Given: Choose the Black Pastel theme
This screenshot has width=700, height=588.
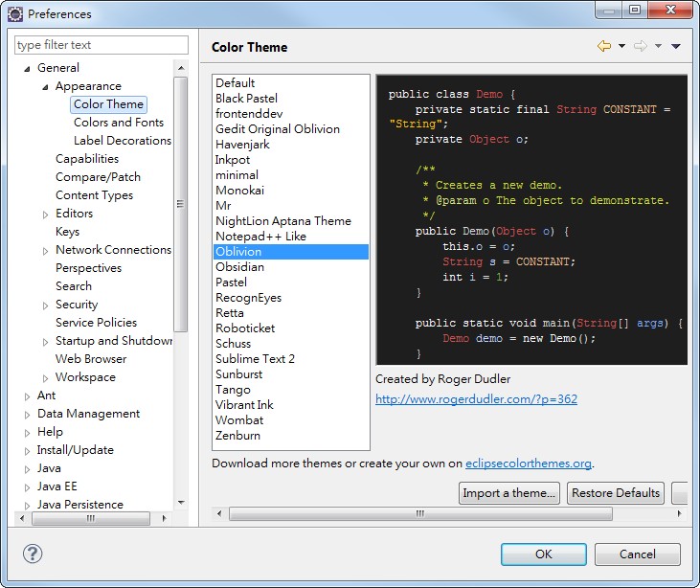Looking at the screenshot, I should click(291, 99).
